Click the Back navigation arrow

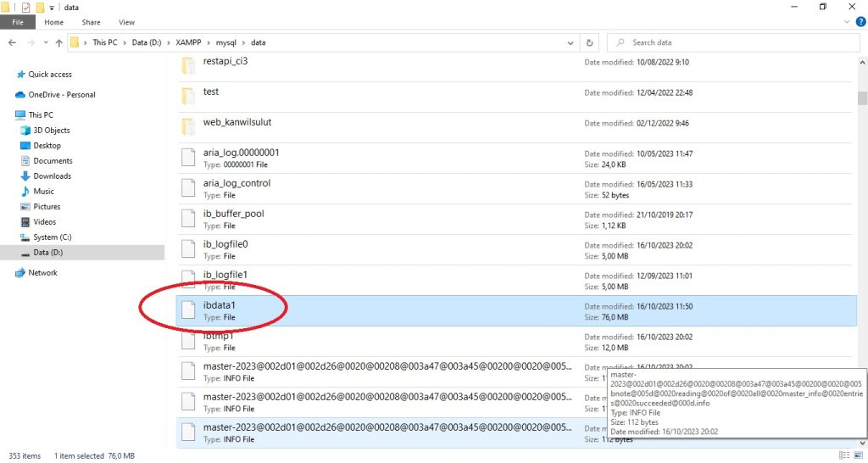click(x=13, y=42)
